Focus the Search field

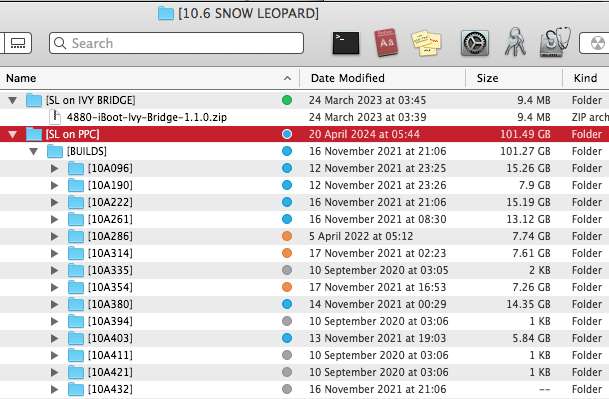(176, 43)
